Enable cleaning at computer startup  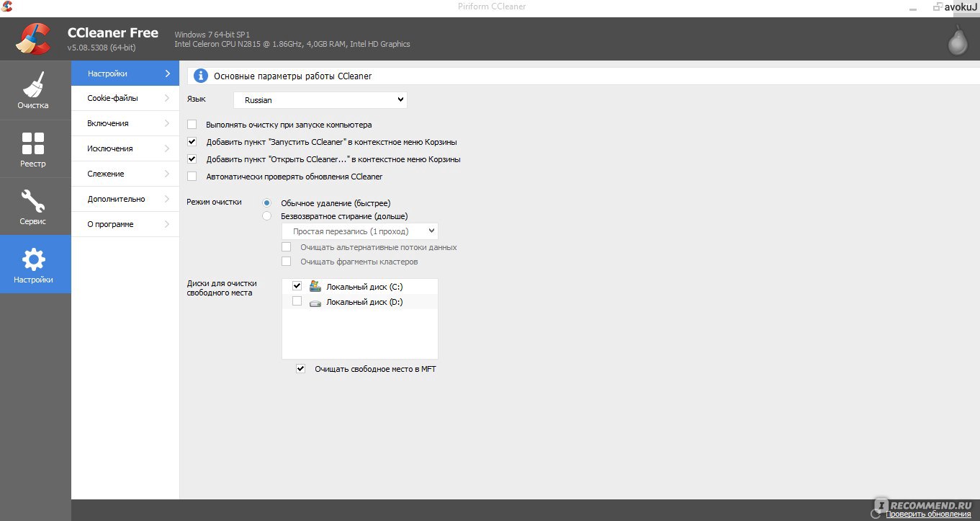[192, 125]
